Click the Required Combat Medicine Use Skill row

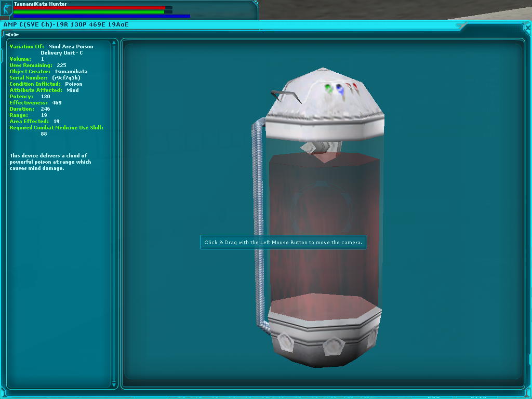56,128
